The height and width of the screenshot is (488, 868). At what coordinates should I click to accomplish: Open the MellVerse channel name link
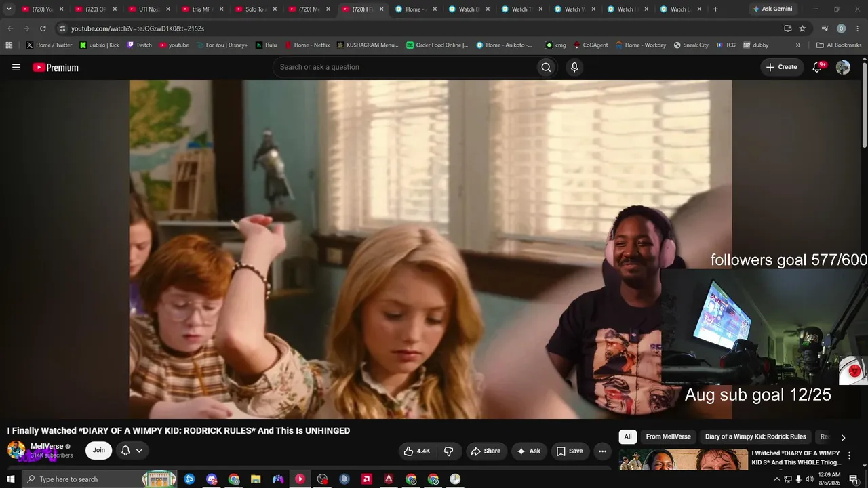tap(47, 446)
